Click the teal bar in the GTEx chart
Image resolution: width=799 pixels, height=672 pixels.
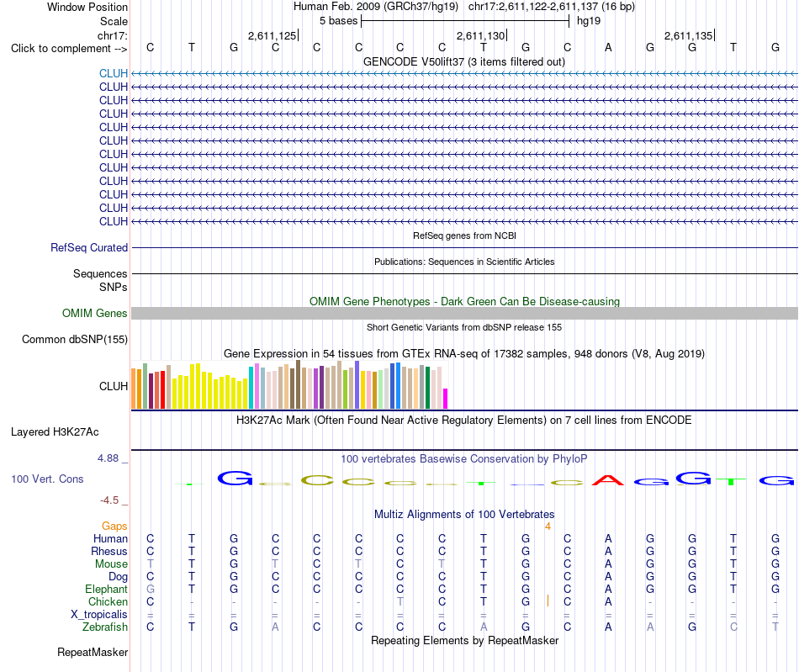coord(251,388)
